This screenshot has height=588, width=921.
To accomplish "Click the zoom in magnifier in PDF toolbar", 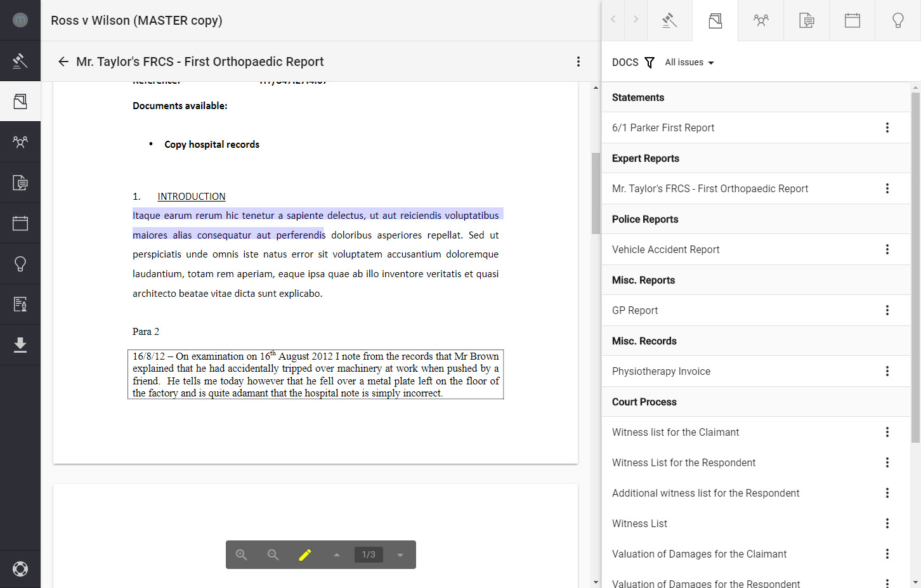I will click(x=242, y=555).
